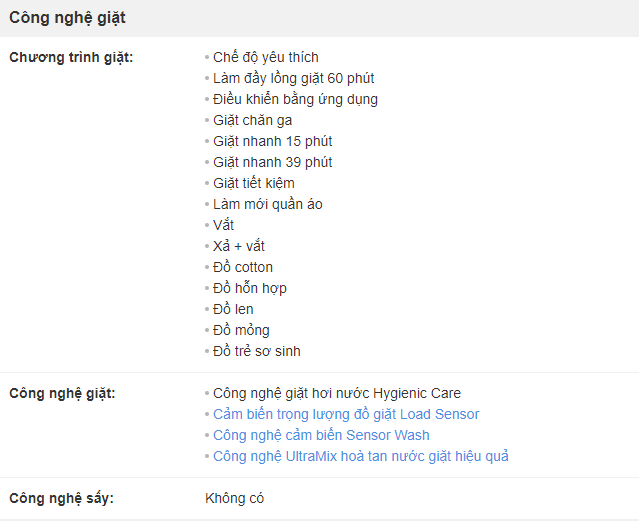Select the 'Làm mới quần áo' item
The image size is (639, 521).
[x=268, y=204]
